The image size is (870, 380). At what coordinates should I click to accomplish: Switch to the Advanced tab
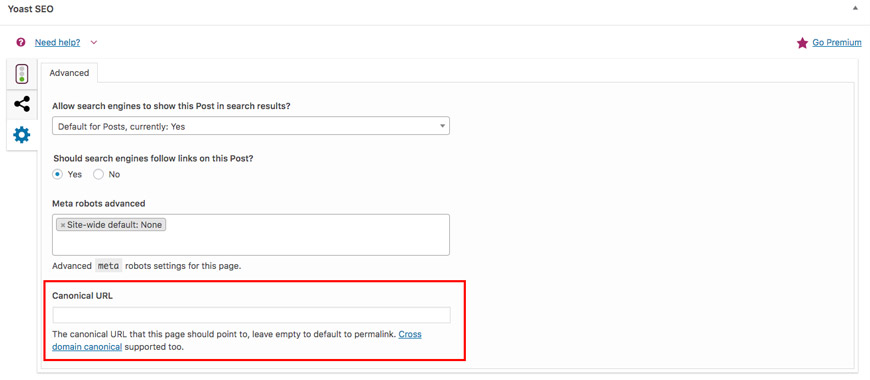point(69,73)
